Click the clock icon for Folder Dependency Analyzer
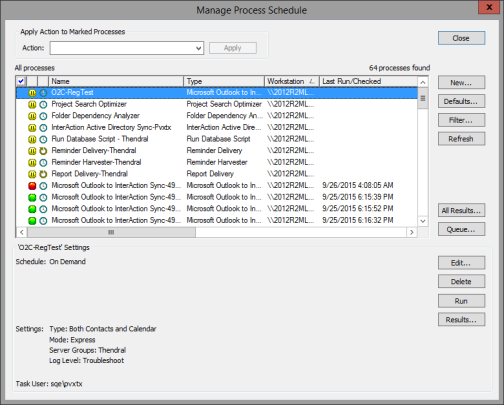Viewport: 504px width, 405px height. (x=43, y=116)
